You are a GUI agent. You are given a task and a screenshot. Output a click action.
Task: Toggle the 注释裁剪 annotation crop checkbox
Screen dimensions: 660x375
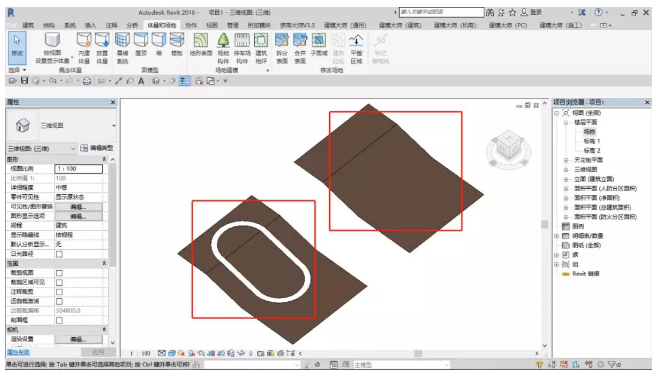[59, 292]
